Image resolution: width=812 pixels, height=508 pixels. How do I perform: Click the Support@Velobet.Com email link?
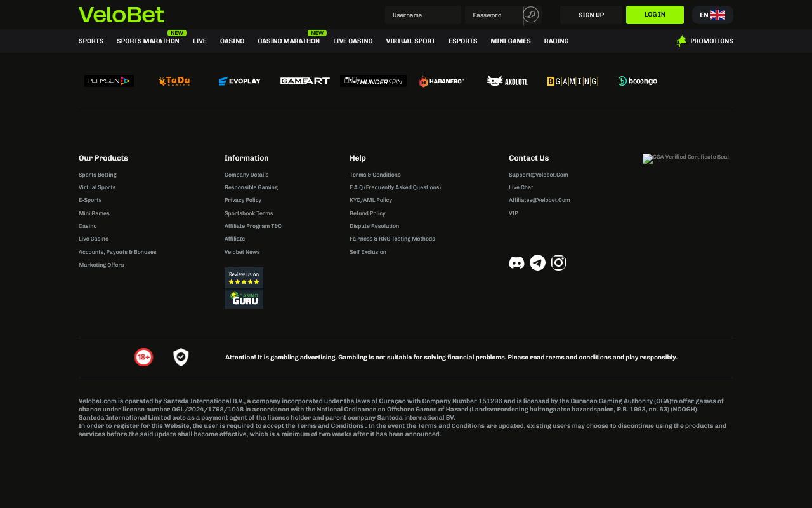tap(539, 175)
